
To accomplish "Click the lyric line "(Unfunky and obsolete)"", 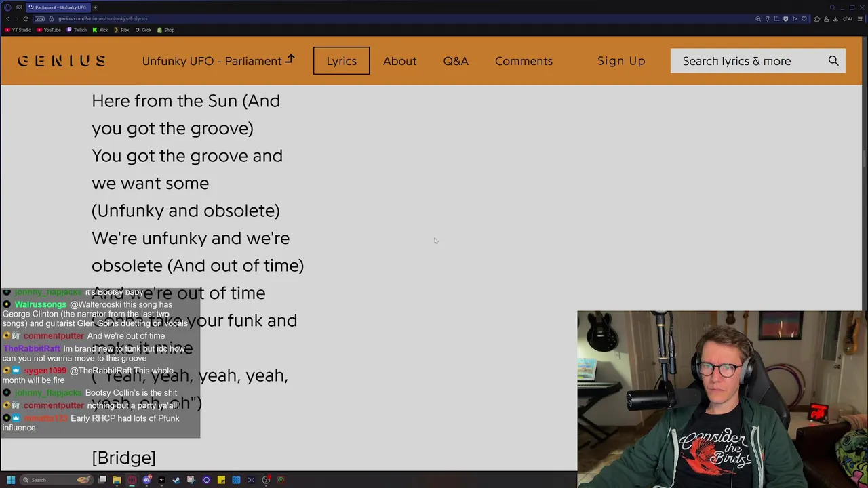I will [185, 211].
